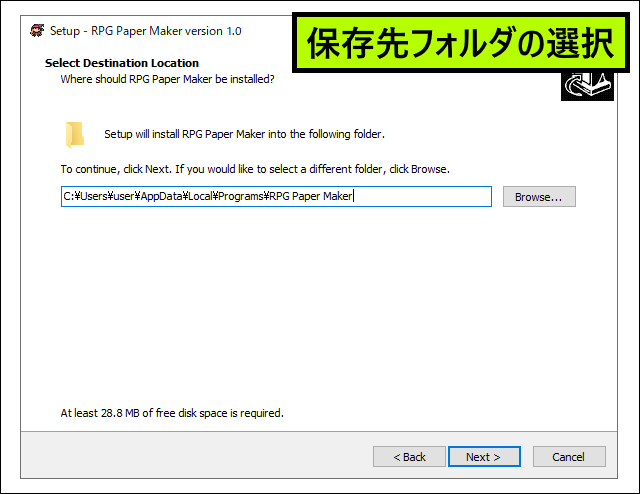This screenshot has width=640, height=494.
Task: Click the "Where should RPG Paper Maker be installed?" text
Action: tap(167, 78)
